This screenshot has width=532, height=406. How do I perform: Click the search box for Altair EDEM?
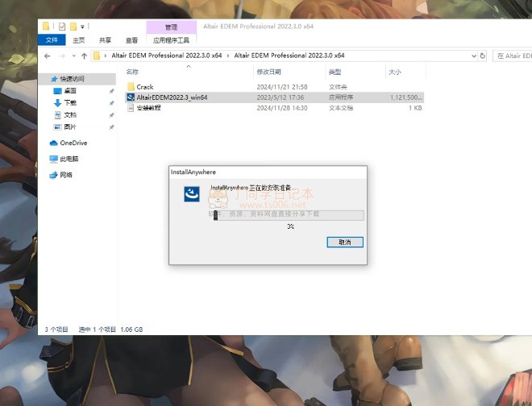click(x=513, y=56)
